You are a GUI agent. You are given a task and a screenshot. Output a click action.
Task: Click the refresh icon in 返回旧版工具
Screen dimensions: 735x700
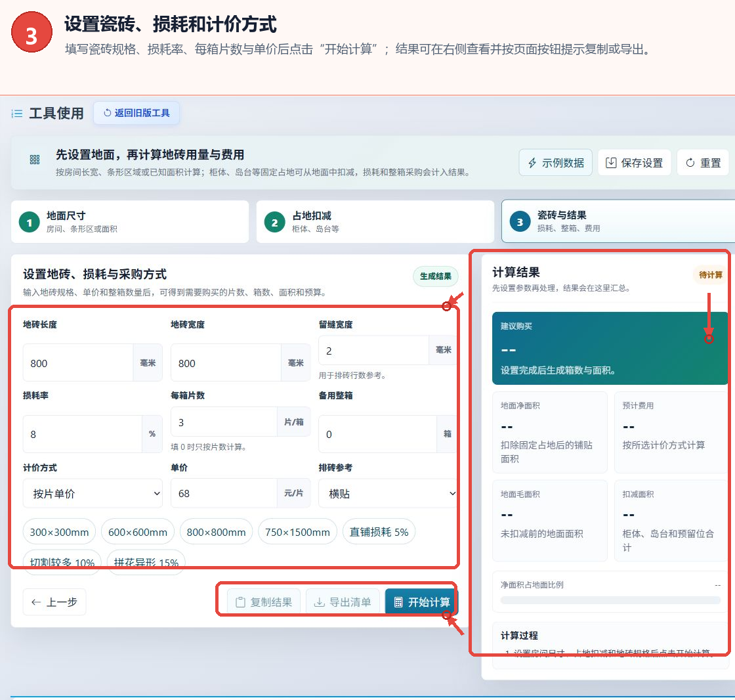(108, 112)
